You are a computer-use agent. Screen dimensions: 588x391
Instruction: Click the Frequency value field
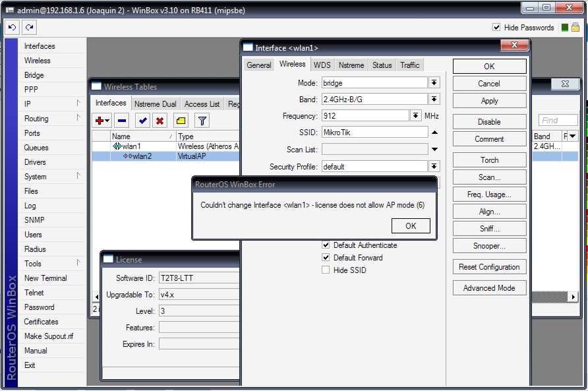point(365,115)
